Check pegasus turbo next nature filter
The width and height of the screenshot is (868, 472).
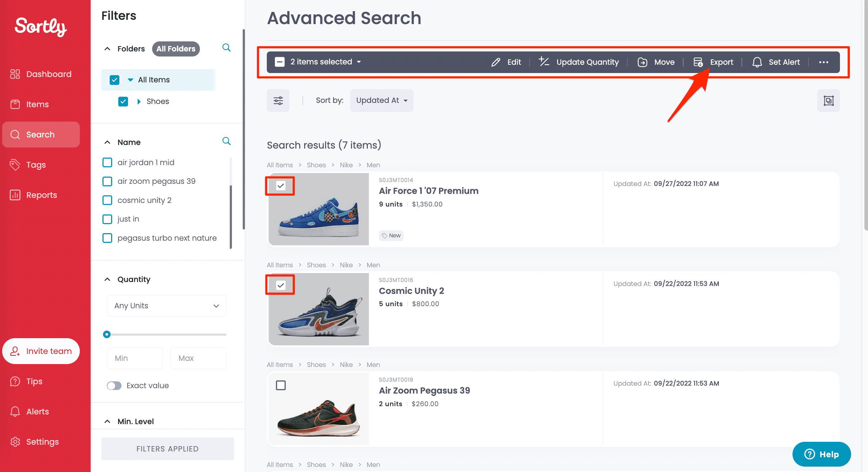107,238
